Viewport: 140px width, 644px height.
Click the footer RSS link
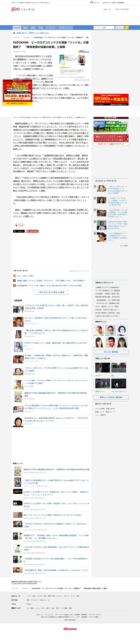coord(71,615)
